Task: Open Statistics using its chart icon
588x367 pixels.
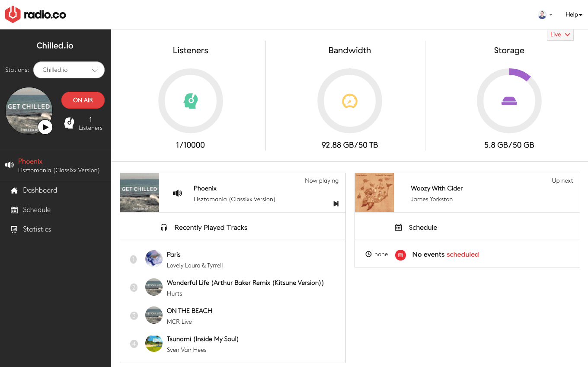Action: tap(14, 229)
